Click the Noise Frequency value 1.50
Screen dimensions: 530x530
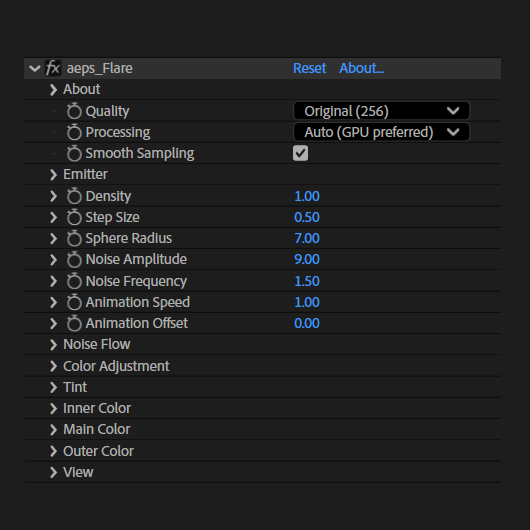coord(307,281)
